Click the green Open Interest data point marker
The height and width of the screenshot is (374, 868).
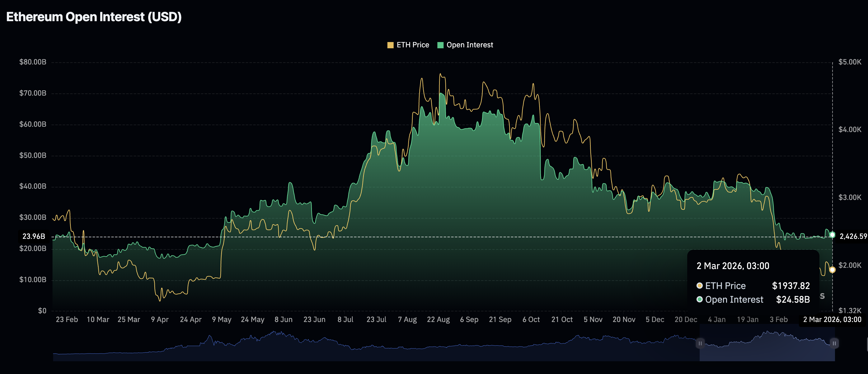point(832,235)
